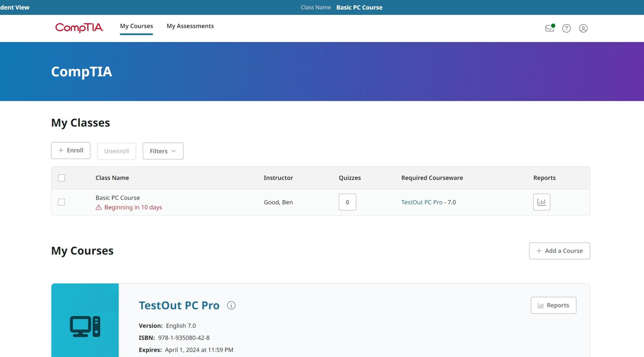This screenshot has width=644, height=357.
Task: Expand the Filters dropdown
Action: point(163,151)
